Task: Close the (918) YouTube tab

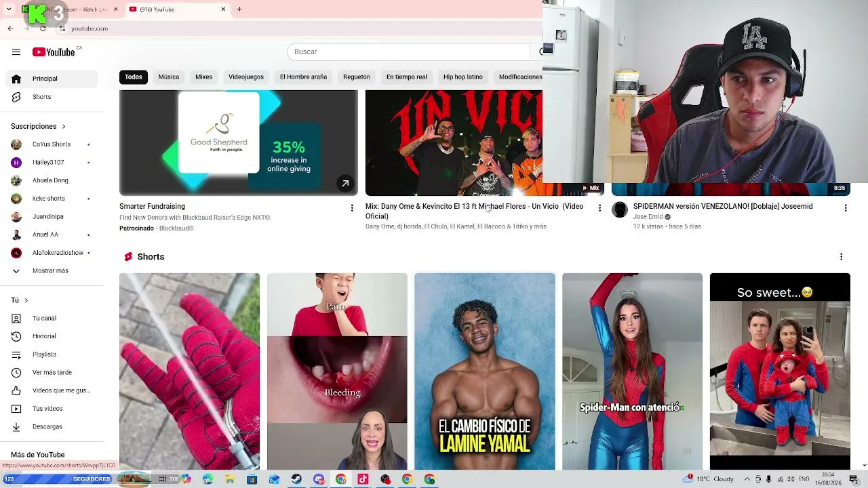Action: pos(223,9)
